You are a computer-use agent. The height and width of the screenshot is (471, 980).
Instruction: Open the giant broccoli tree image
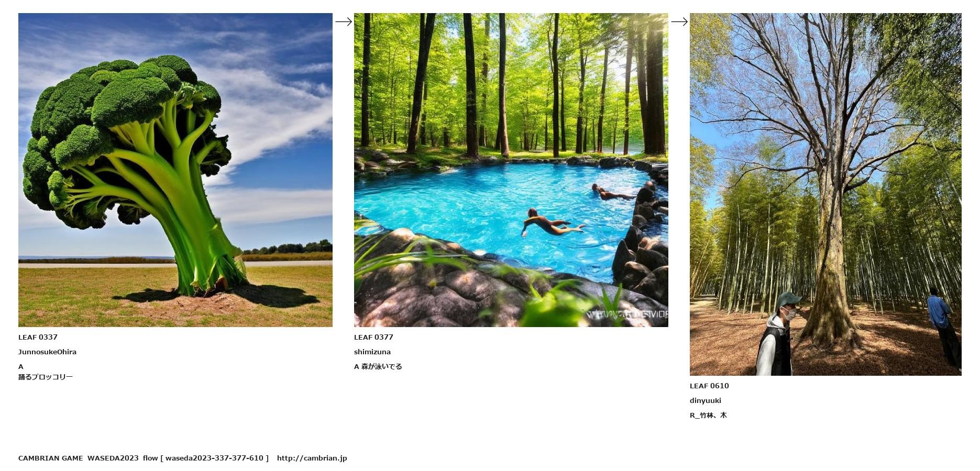175,170
